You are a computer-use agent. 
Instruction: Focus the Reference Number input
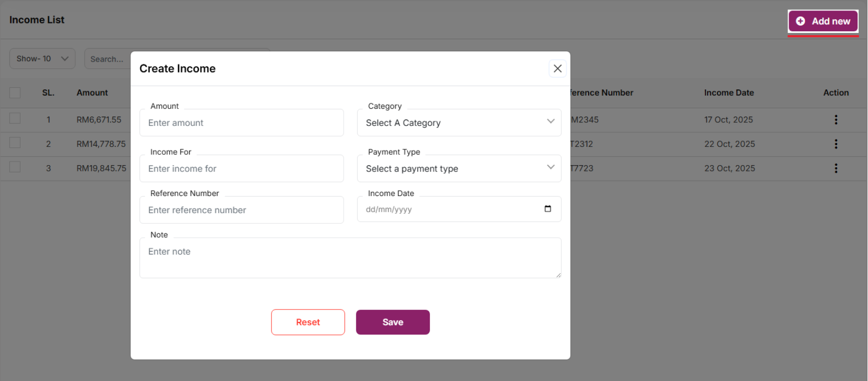tap(241, 210)
